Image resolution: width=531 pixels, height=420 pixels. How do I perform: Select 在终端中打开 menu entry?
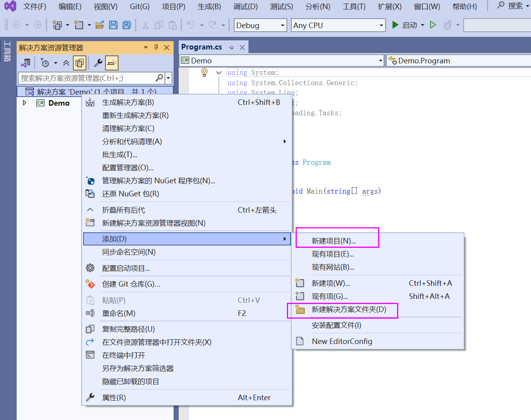coord(187,355)
